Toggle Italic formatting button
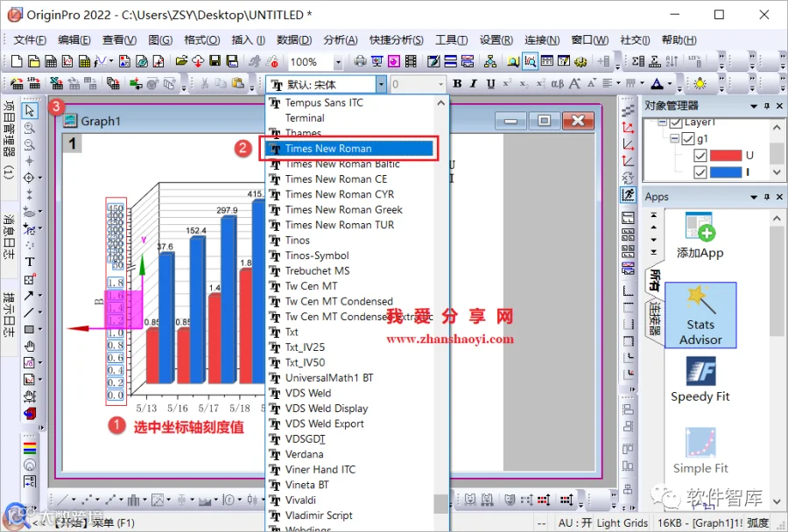Viewport: 788px width, 532px height. coord(474,84)
